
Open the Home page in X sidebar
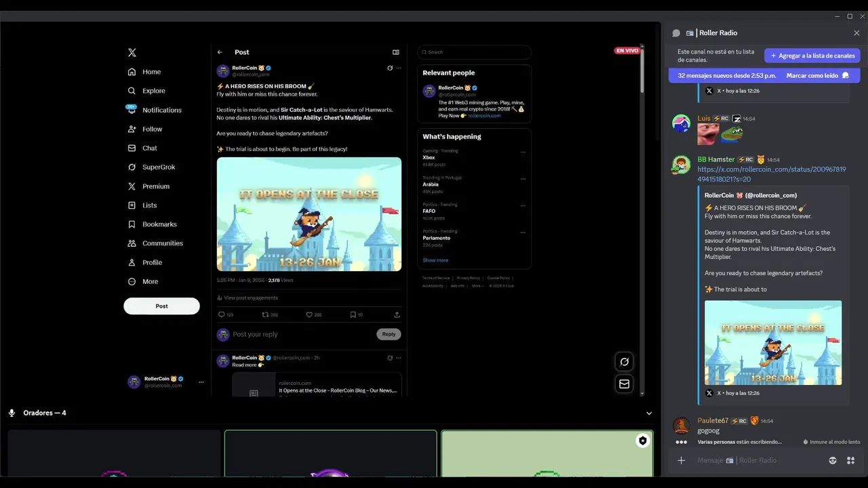point(144,72)
